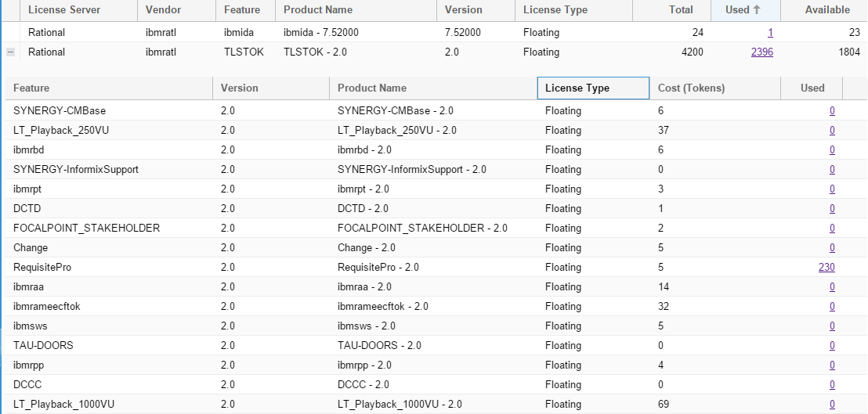Select the SYNERGY-CMBase feature row
Viewport: 868px width, 414px height.
click(60, 111)
